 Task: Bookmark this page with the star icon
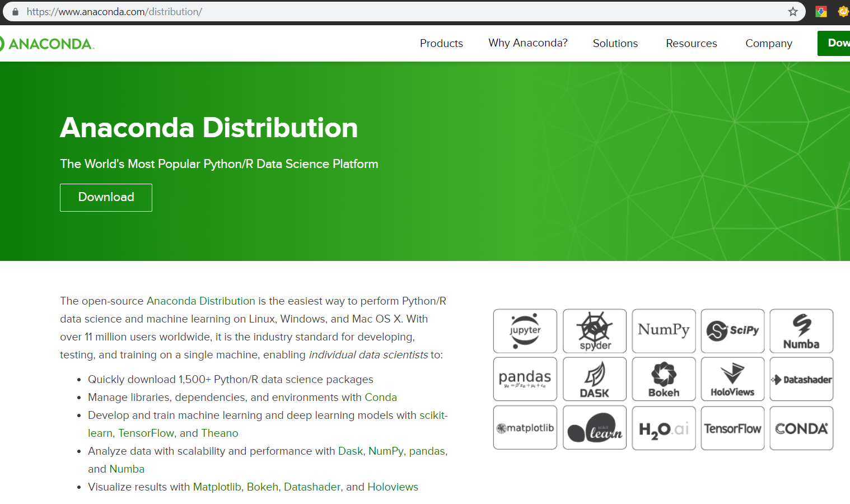[x=793, y=12]
